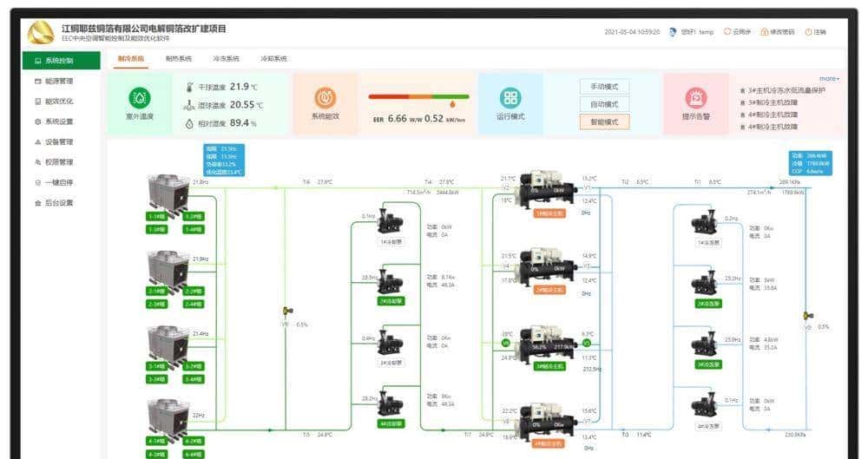This screenshot has width=868, height=459.
Task: Open 系统设置 sidebar section
Action: point(59,121)
